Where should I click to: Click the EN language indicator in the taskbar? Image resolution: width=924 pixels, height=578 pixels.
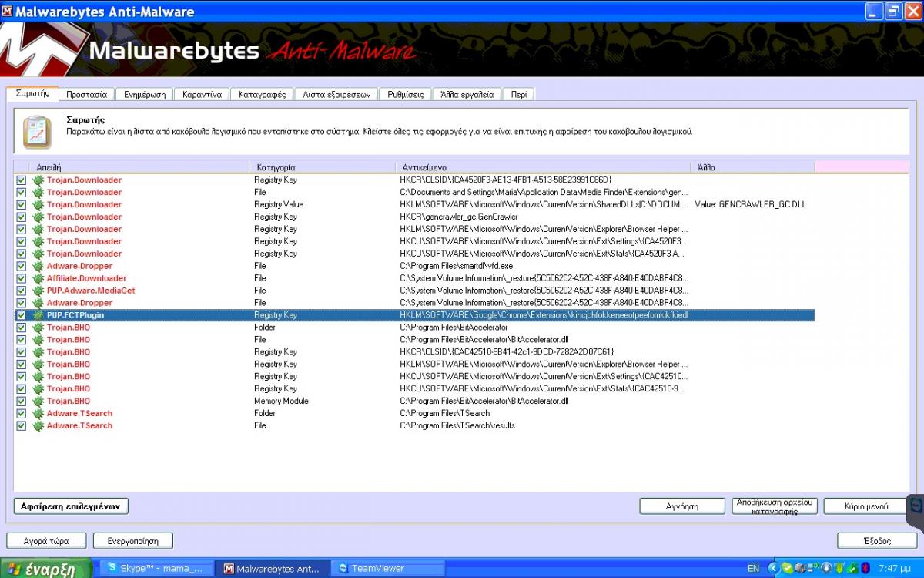pyautogui.click(x=753, y=569)
